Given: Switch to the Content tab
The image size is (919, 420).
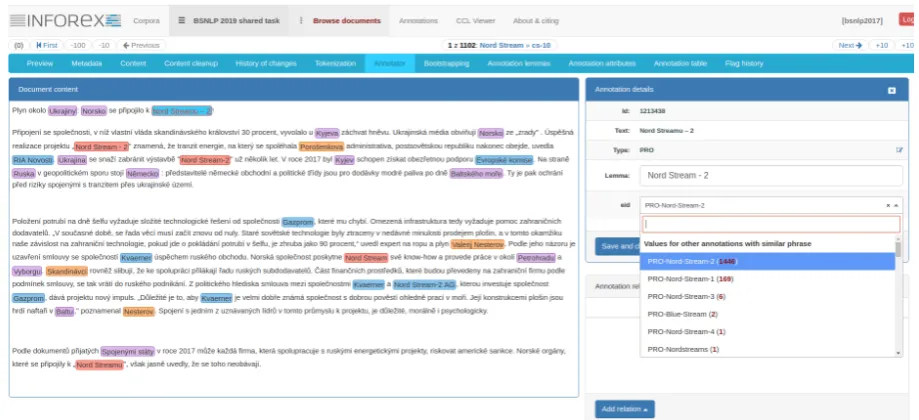Looking at the screenshot, I should pos(133,63).
